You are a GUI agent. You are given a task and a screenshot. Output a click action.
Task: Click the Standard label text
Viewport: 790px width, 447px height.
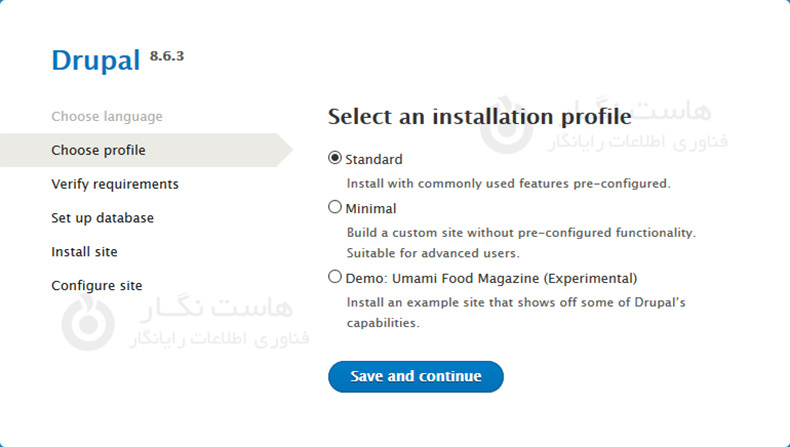(x=374, y=160)
